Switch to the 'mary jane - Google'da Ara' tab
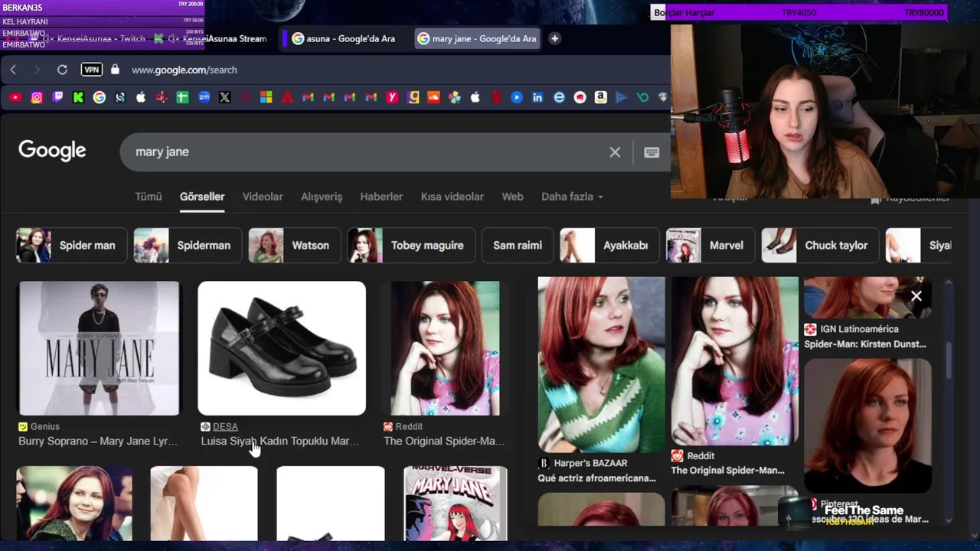 tap(477, 38)
